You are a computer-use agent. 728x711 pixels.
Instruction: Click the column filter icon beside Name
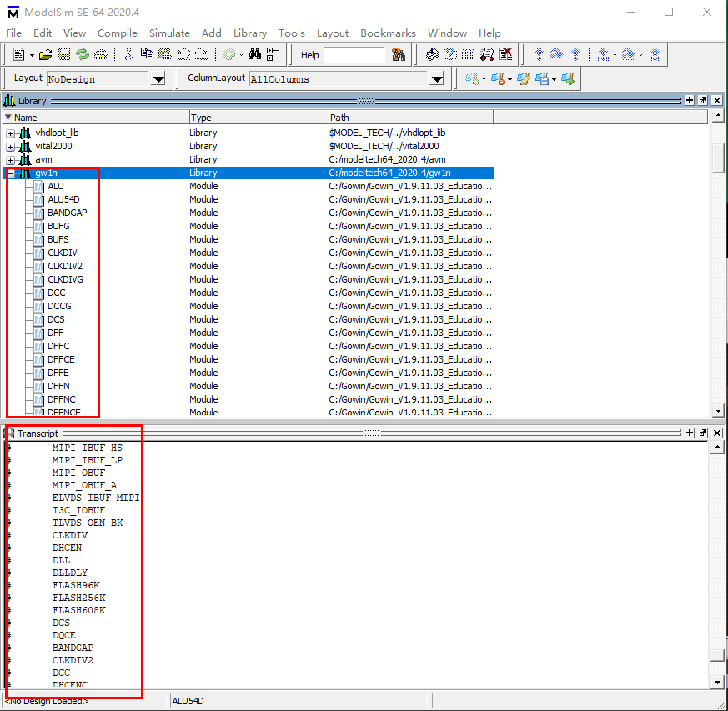[8, 117]
